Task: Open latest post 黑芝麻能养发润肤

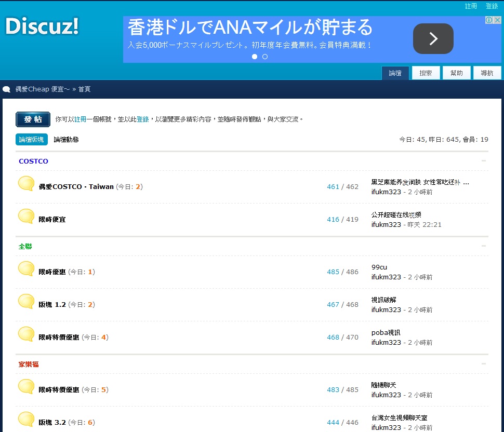Action: [420, 182]
